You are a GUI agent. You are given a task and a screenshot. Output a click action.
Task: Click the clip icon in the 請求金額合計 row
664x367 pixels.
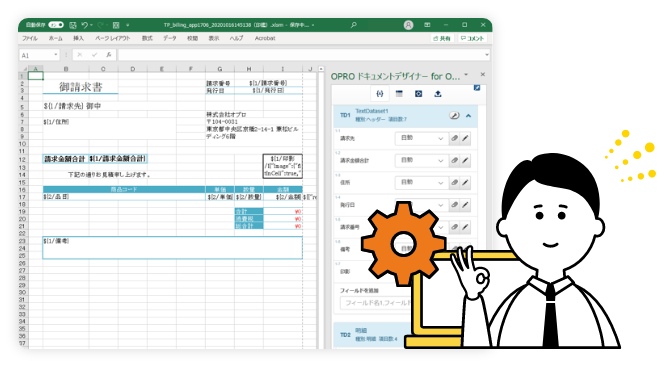click(x=454, y=160)
